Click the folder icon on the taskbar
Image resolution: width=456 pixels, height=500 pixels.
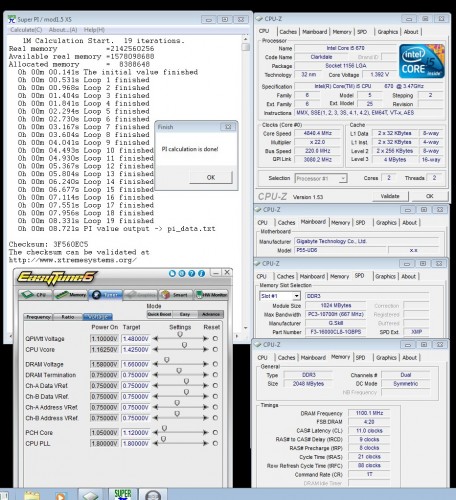(32, 495)
